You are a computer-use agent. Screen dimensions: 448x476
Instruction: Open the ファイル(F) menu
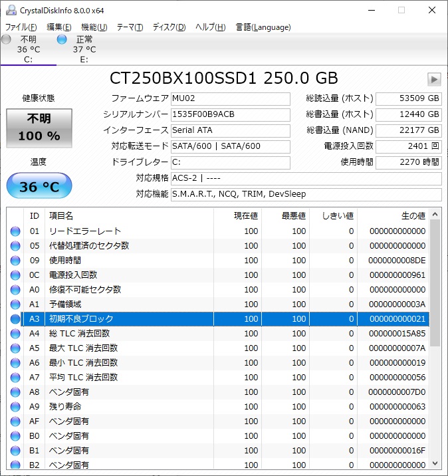click(x=21, y=27)
